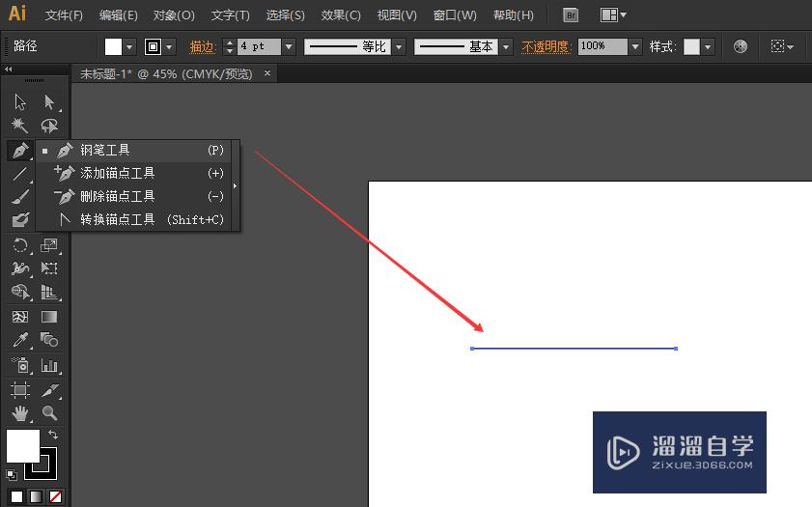Open the 视图(V) menu
Viewport: 812px width, 507px height.
click(397, 15)
